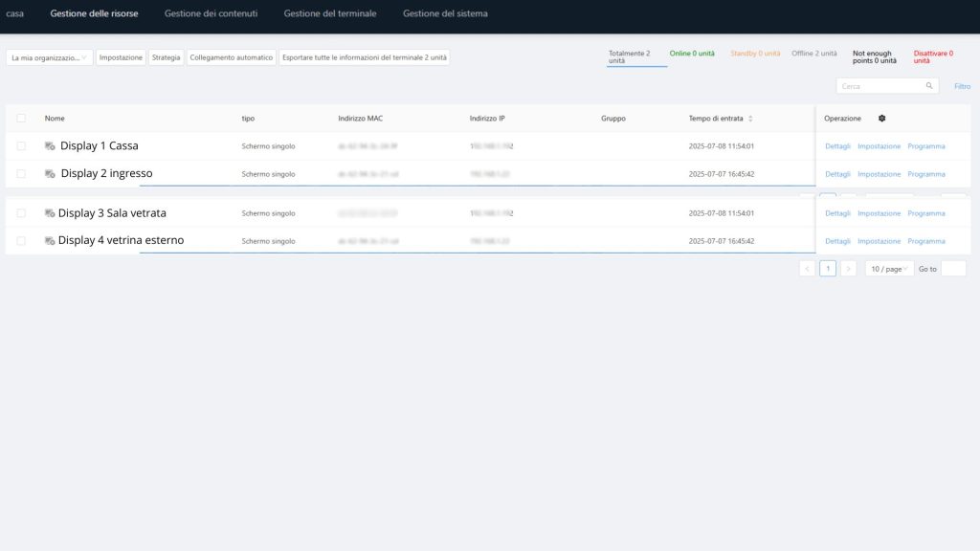Open the Filtro filter panel
Image resolution: width=980 pixels, height=551 pixels.
pos(962,86)
